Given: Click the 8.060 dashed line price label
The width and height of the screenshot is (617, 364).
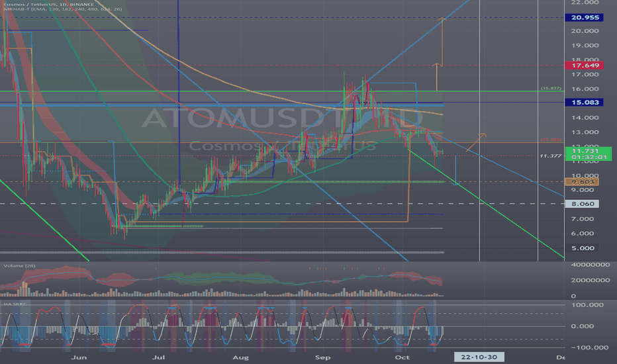Looking at the screenshot, I should 582,204.
